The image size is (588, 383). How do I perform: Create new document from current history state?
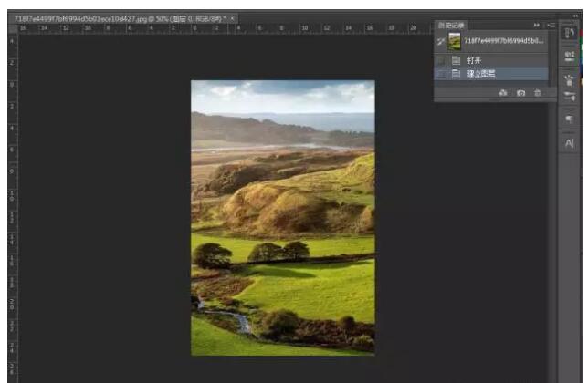click(x=503, y=93)
